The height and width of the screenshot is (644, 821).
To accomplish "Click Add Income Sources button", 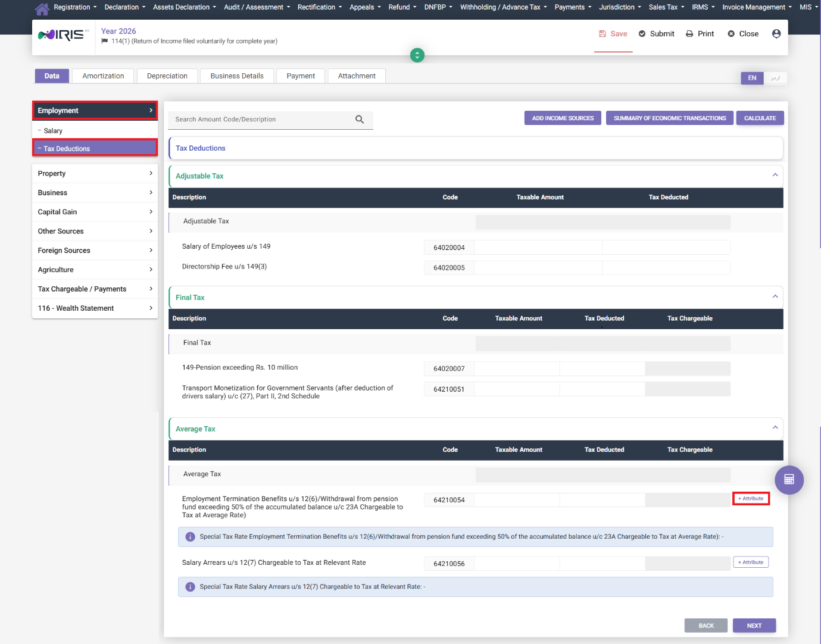I will point(563,118).
